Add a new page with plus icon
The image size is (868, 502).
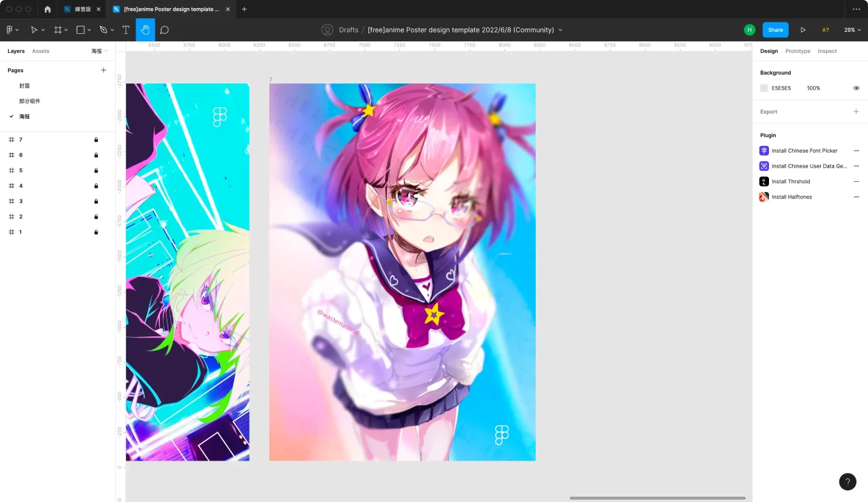pos(104,70)
